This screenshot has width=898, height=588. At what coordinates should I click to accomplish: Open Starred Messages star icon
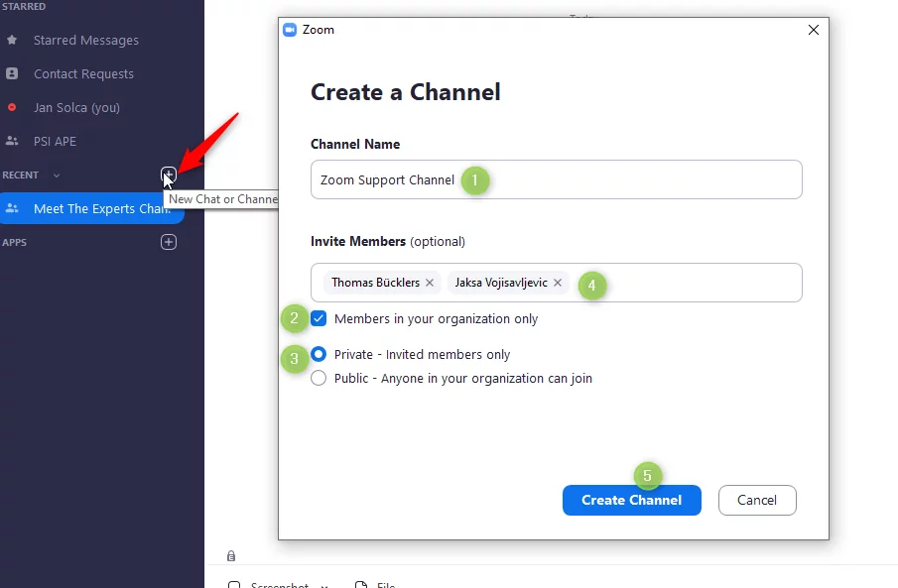12,41
